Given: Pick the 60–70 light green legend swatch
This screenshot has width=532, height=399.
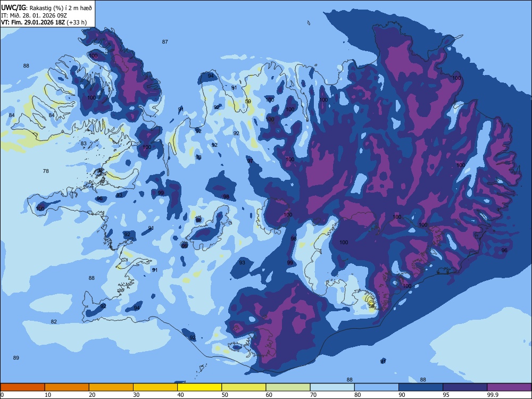Looking at the screenshot, I should point(288,387).
